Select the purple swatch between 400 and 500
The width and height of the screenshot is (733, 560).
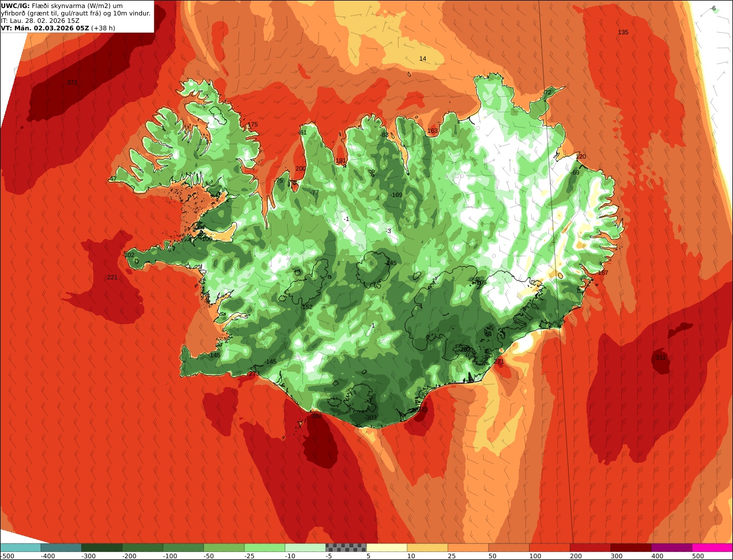671,547
